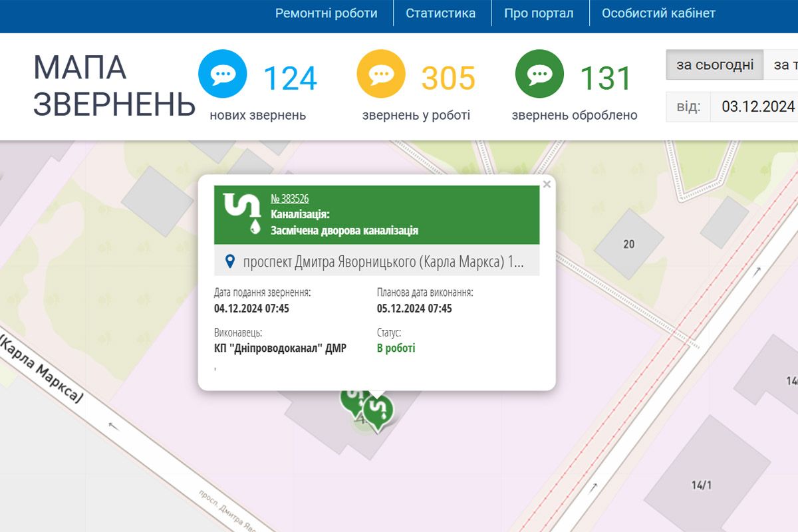Click the blue new complaints speech bubble icon
This screenshot has height=532, width=798.
click(222, 73)
